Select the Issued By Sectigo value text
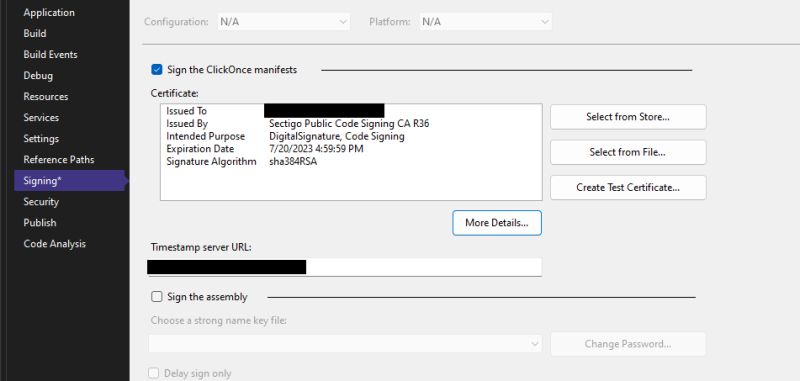This screenshot has height=381, width=800. (x=349, y=123)
